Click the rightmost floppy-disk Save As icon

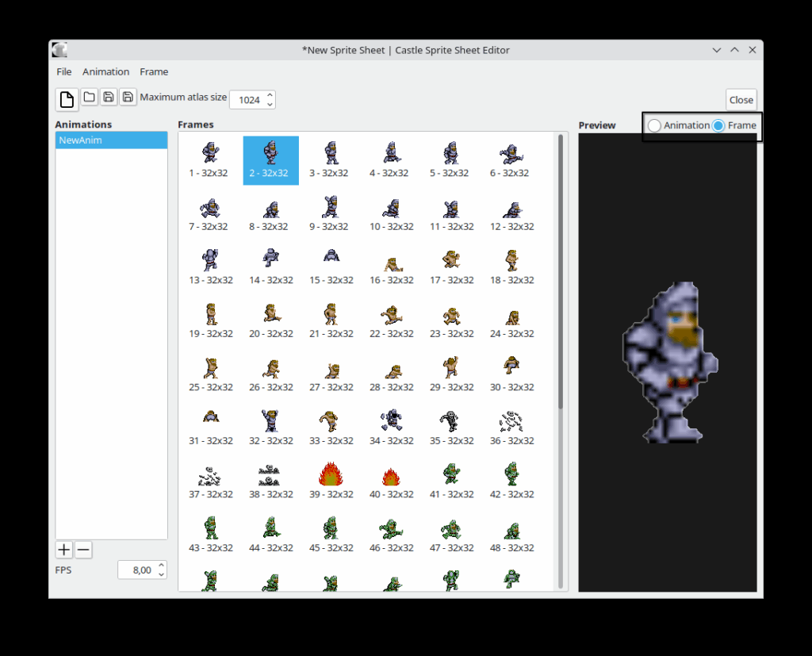click(128, 98)
